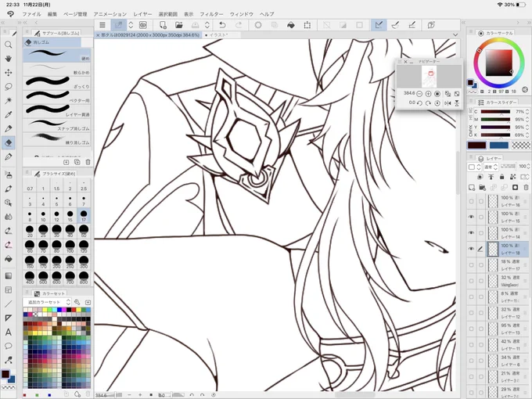The width and height of the screenshot is (532, 399).
Task: Select the レイヤー貫通 eraser sub tool
Action: (56, 111)
